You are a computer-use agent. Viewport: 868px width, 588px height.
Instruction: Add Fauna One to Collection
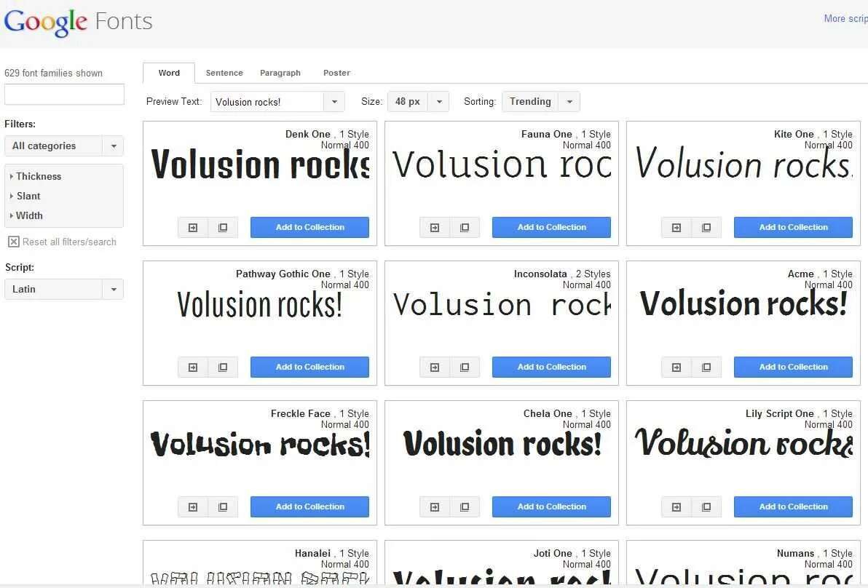pyautogui.click(x=551, y=227)
